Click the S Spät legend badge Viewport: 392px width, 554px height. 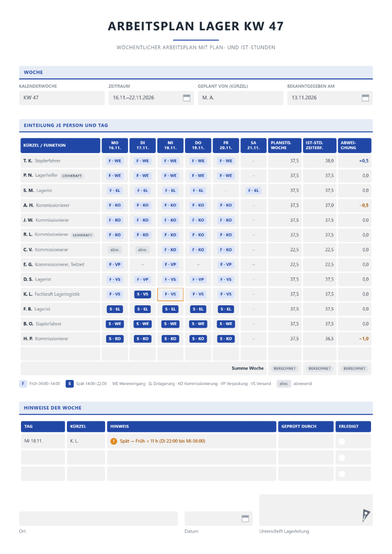[x=70, y=384]
